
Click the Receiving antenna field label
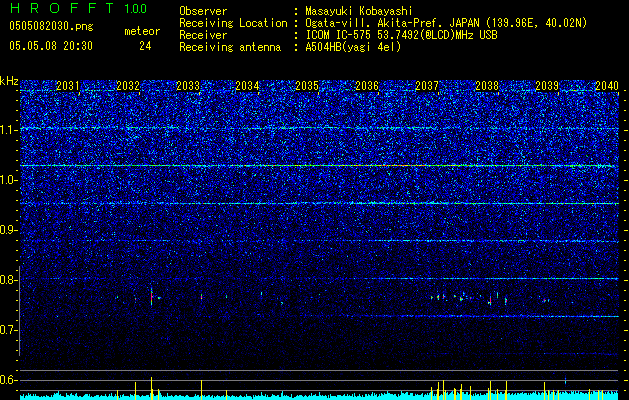[x=230, y=47]
